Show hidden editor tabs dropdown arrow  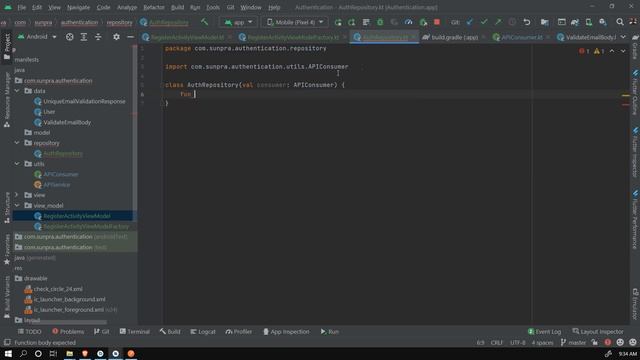tap(623, 37)
